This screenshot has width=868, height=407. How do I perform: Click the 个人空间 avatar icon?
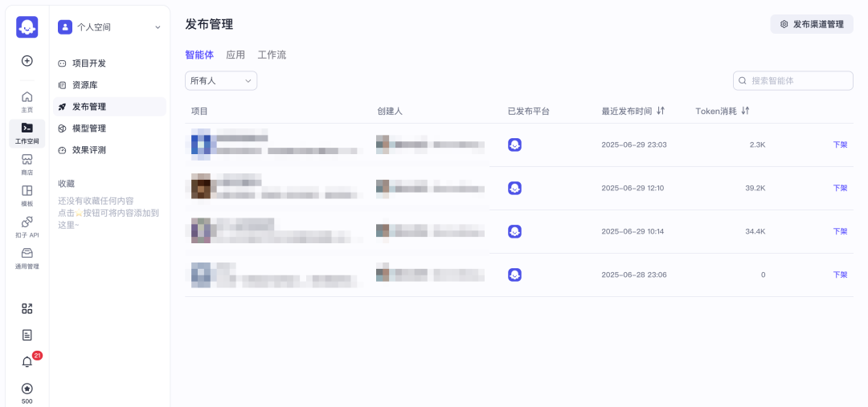pos(65,27)
